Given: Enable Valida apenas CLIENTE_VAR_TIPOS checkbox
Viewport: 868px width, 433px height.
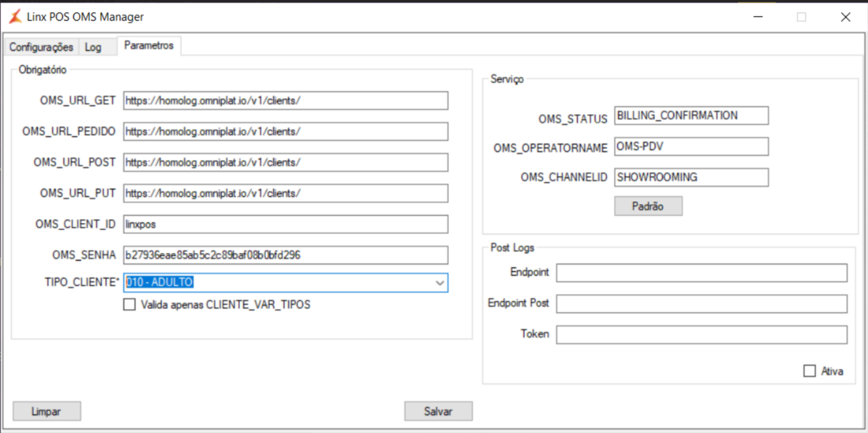Looking at the screenshot, I should [130, 305].
